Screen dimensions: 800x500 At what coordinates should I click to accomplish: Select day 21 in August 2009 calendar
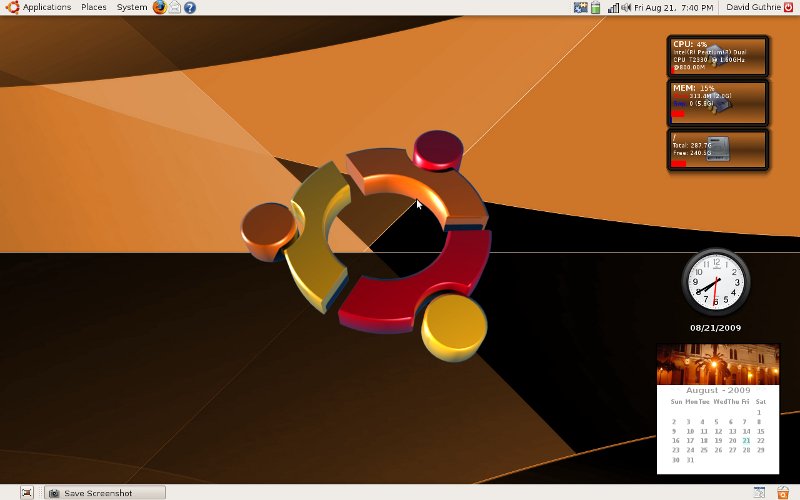[746, 440]
